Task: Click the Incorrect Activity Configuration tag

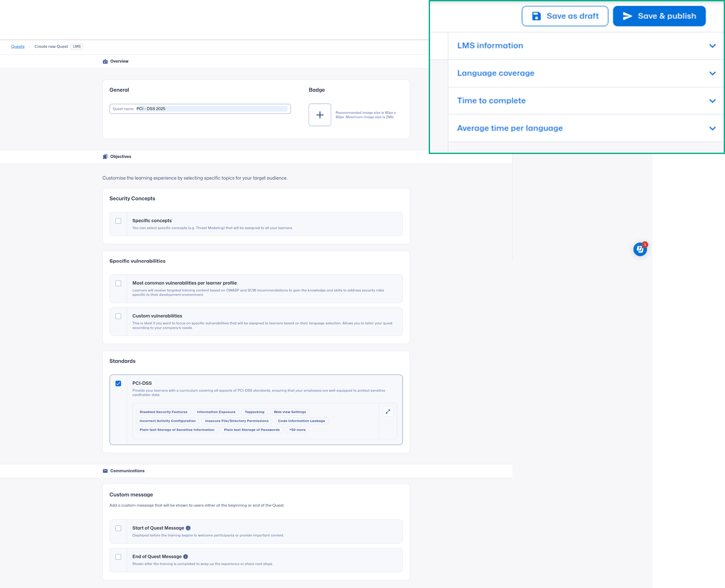Action: [x=168, y=421]
